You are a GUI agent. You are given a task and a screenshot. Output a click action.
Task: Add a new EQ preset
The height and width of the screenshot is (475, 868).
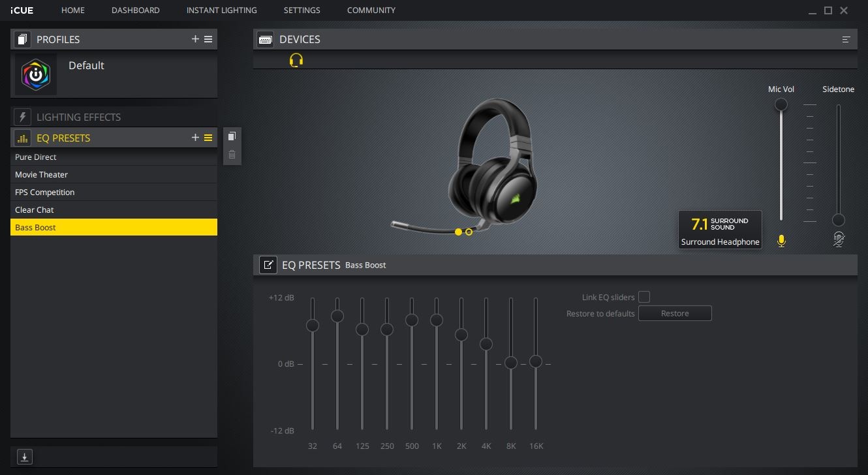point(195,138)
